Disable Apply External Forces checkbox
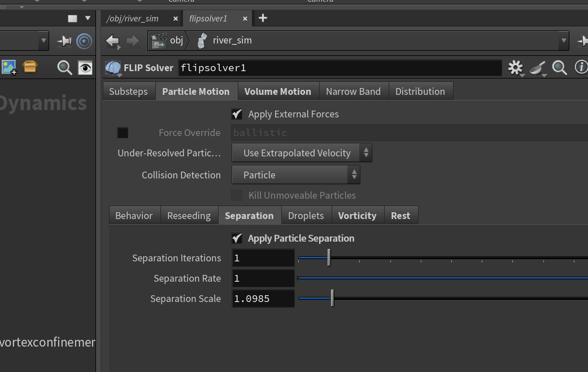588x372 pixels. point(237,114)
